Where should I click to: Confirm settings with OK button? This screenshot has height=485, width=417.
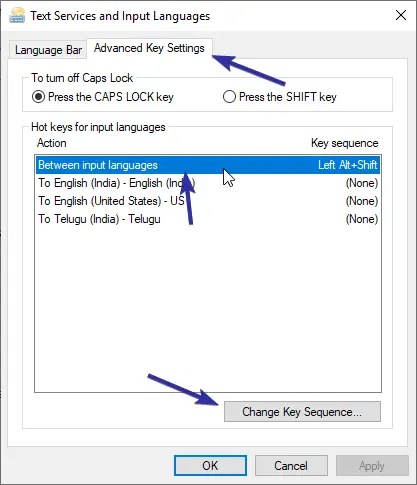[x=210, y=465]
